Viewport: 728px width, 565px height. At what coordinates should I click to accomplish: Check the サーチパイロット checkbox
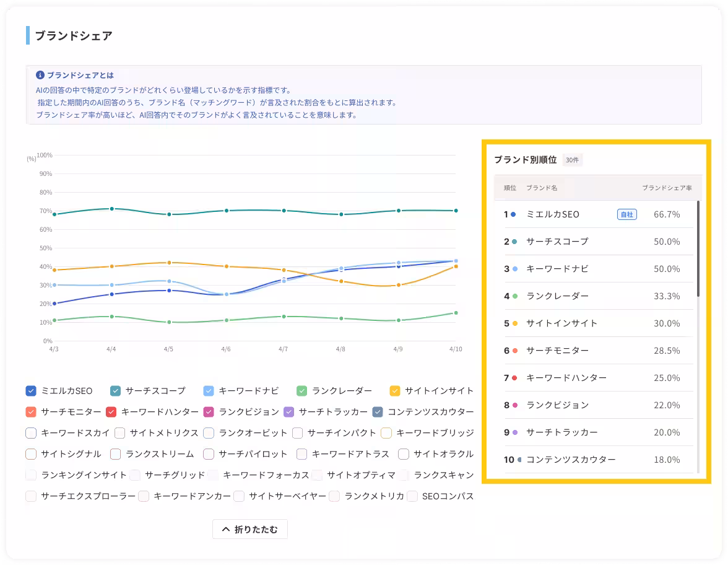[209, 454]
